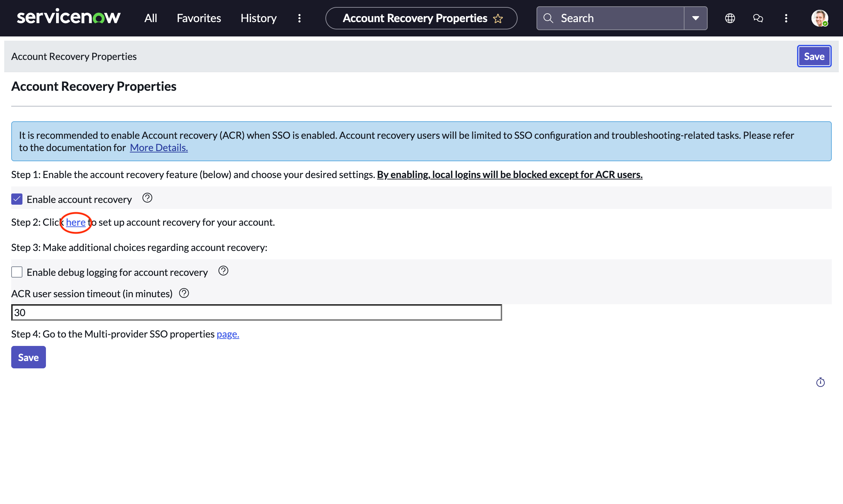Open the globe language selector icon
Image resolution: width=843 pixels, height=504 pixels.
[x=730, y=18]
